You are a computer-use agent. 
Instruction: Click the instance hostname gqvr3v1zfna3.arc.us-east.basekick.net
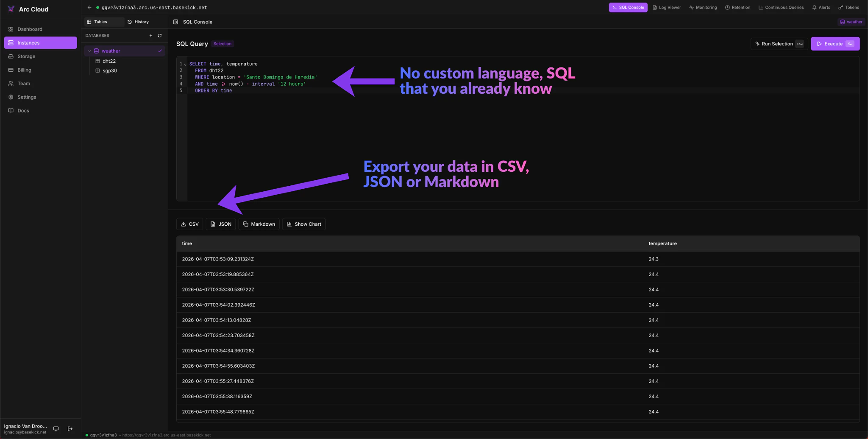[x=154, y=8]
